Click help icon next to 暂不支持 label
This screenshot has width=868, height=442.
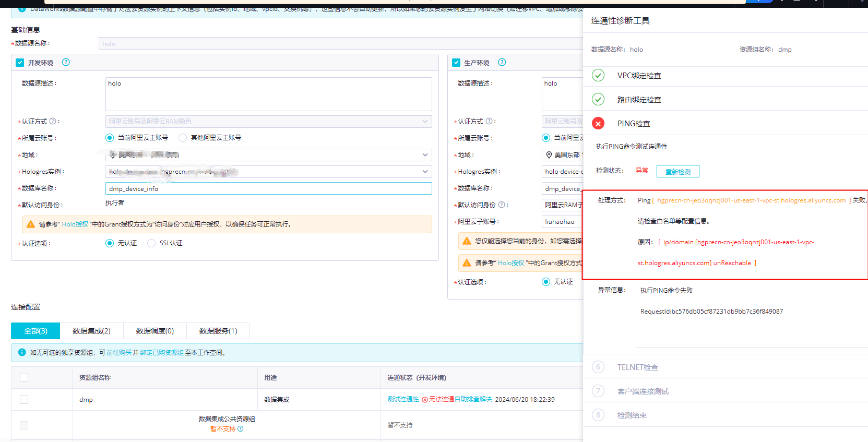click(x=241, y=429)
